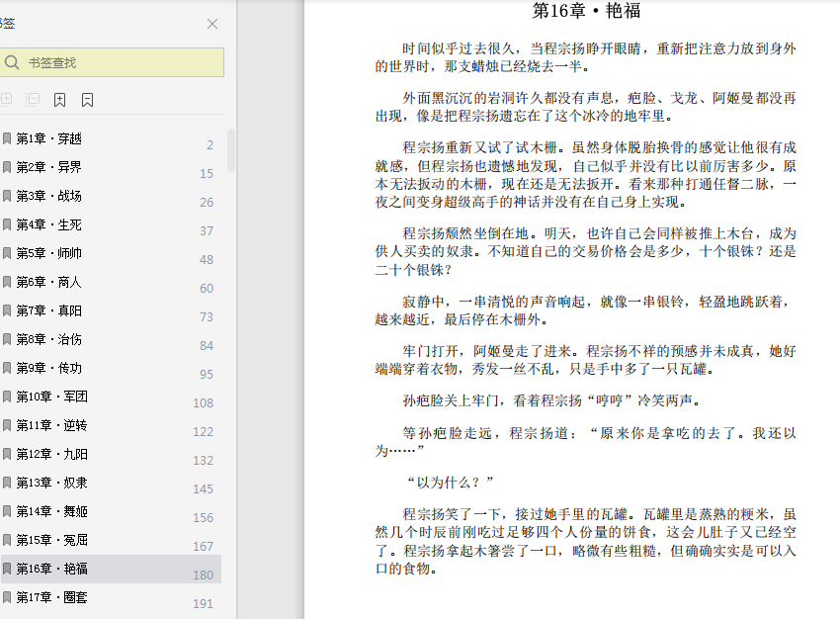This screenshot has width=840, height=619.
Task: Click page number 108 in bookmark list
Action: 203,403
